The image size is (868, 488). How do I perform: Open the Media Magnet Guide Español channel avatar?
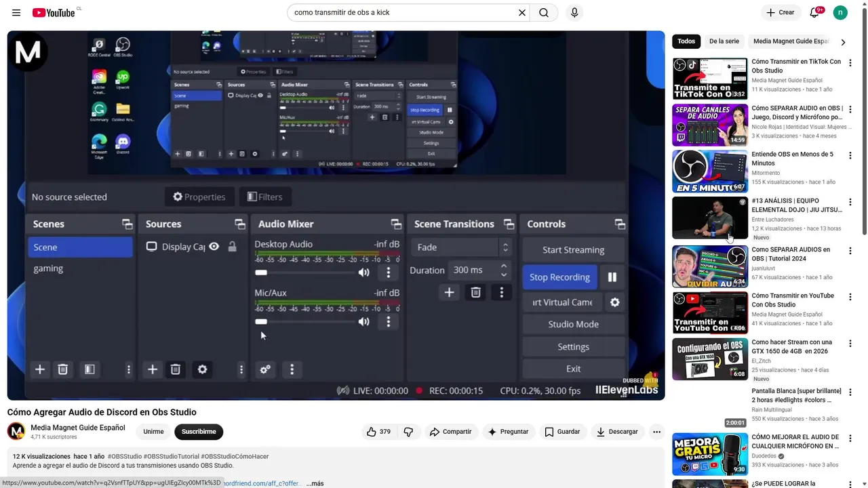tap(16, 431)
